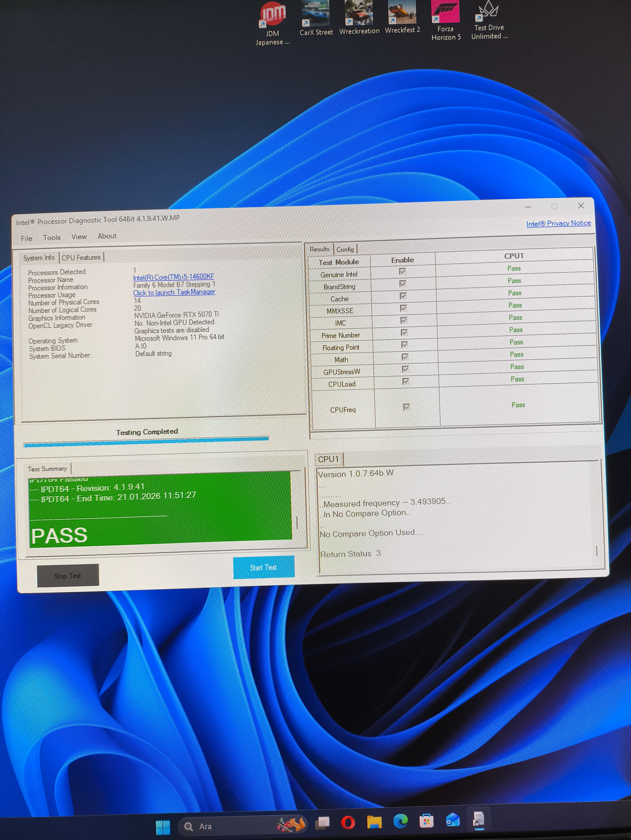The height and width of the screenshot is (840, 631).
Task: Click the Start Test button
Action: click(263, 567)
